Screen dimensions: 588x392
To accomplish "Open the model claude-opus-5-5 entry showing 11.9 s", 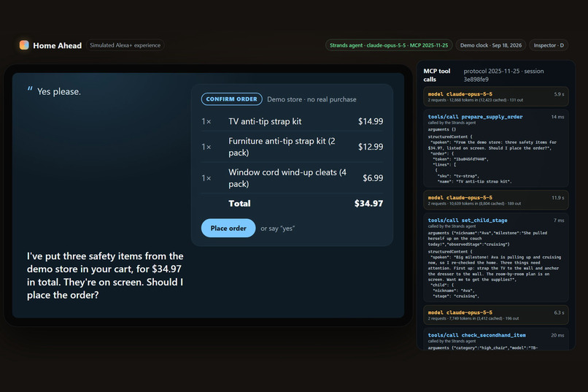I will click(496, 200).
